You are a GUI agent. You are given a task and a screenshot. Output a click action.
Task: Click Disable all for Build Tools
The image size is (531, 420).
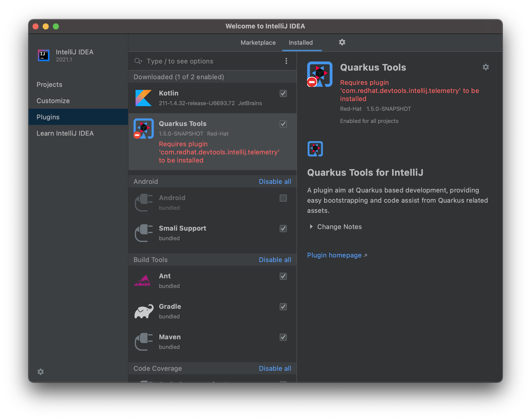coord(275,260)
